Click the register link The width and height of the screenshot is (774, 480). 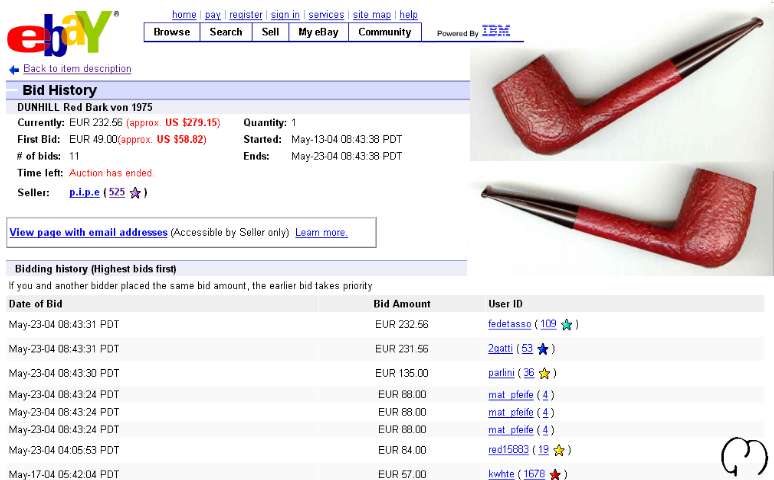point(246,15)
